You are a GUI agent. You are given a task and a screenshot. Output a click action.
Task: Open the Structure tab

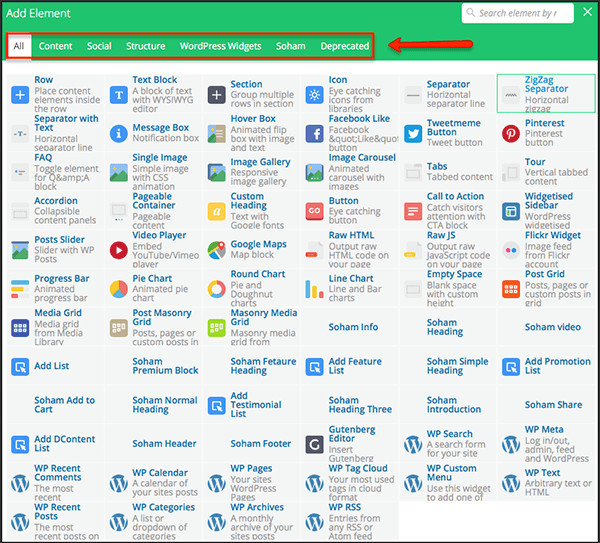[x=145, y=46]
